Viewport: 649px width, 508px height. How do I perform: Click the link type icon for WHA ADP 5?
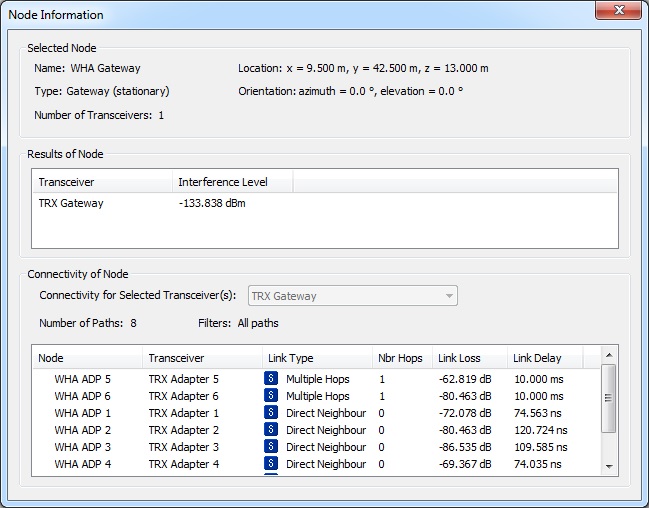[271, 379]
